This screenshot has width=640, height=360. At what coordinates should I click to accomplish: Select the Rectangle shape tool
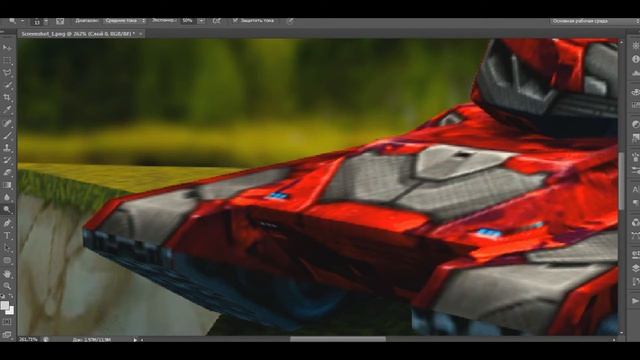coord(7,260)
